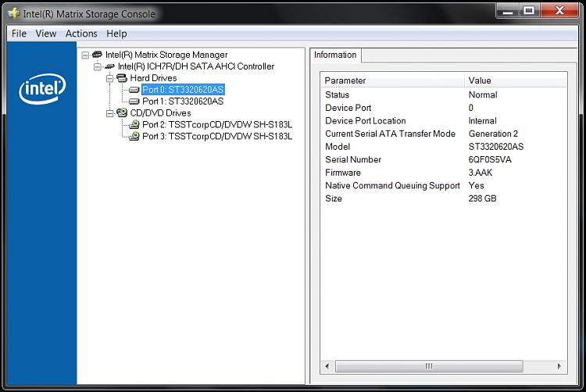The image size is (586, 392).
Task: Click the Device Port parameter
Action: click(348, 108)
